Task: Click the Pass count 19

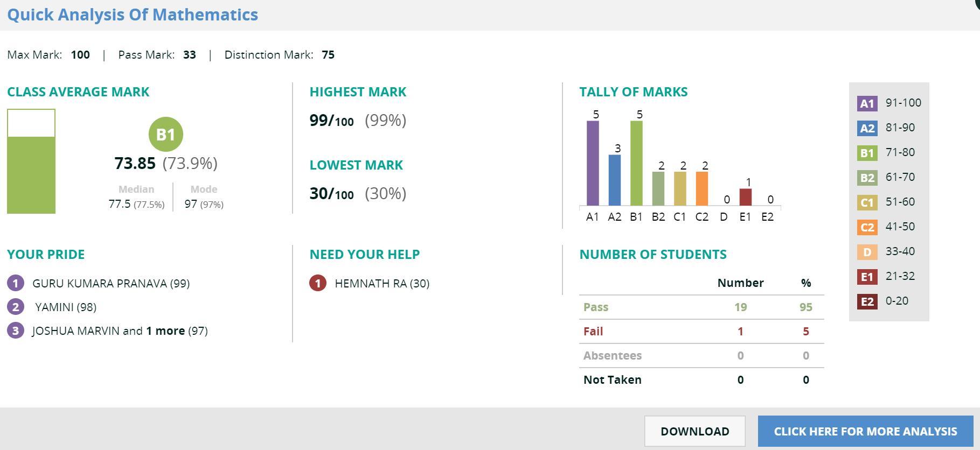Action: tap(740, 307)
